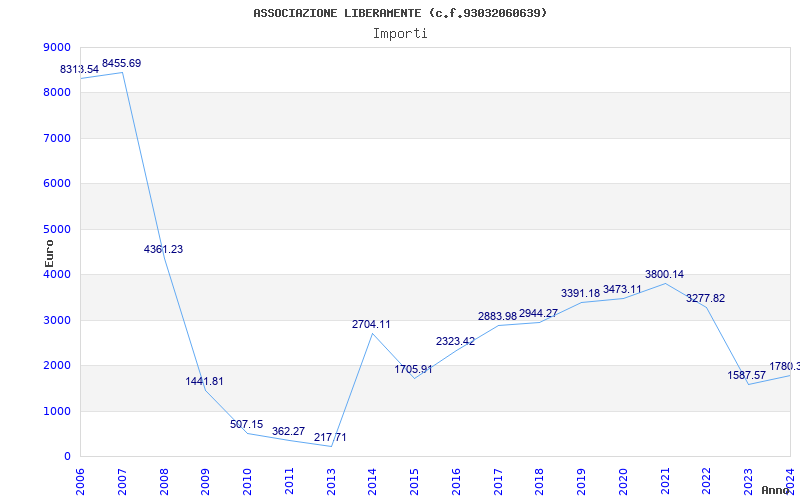Select the 8313.54 data label
The image size is (800, 500).
[80, 69]
